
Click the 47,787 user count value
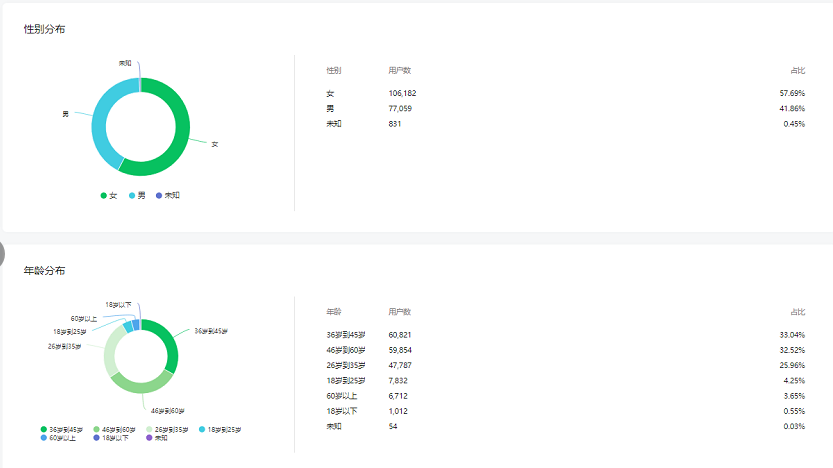point(400,365)
